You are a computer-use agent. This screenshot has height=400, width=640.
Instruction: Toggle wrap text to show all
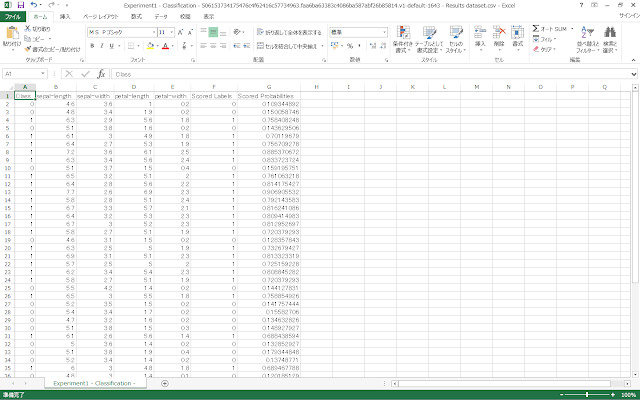[x=290, y=32]
